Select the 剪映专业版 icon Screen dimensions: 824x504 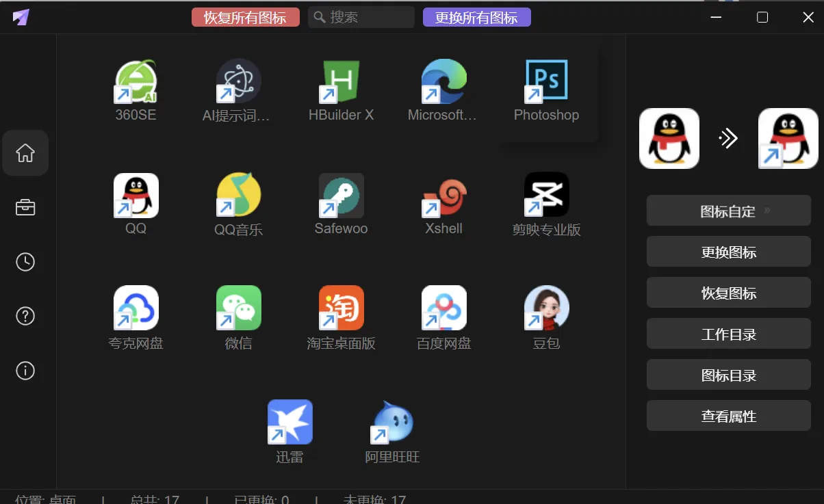coord(546,194)
